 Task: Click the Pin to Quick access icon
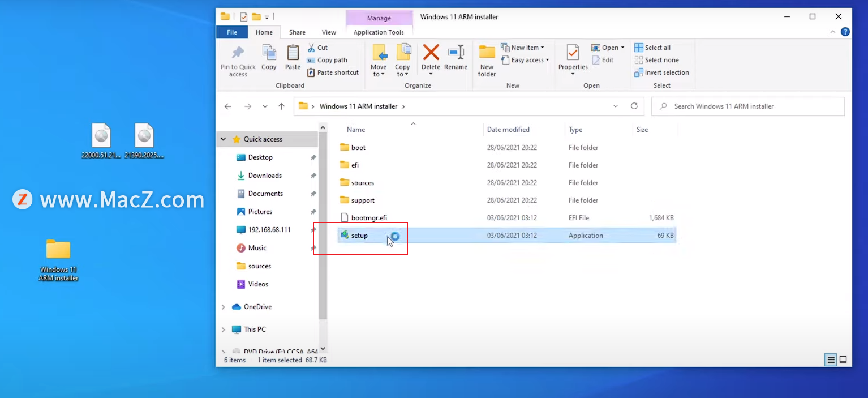click(238, 53)
